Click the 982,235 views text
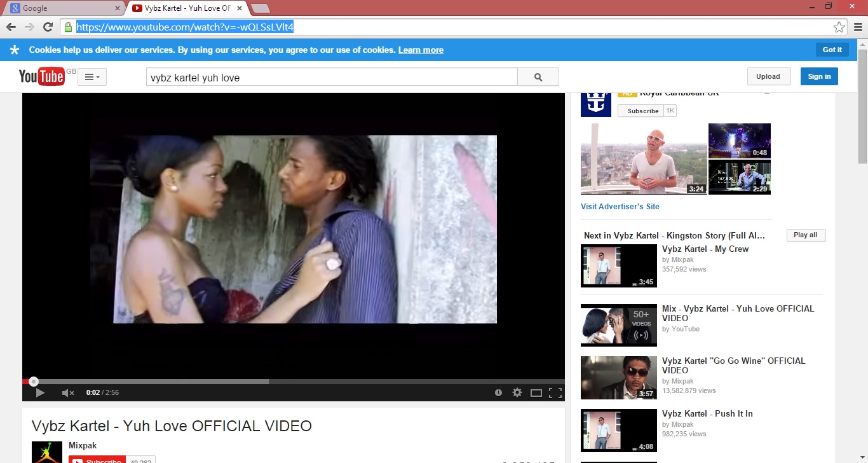 (684, 434)
